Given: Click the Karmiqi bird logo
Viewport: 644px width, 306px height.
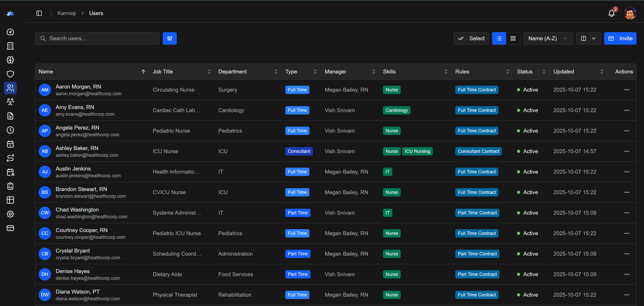Looking at the screenshot, I should point(10,13).
